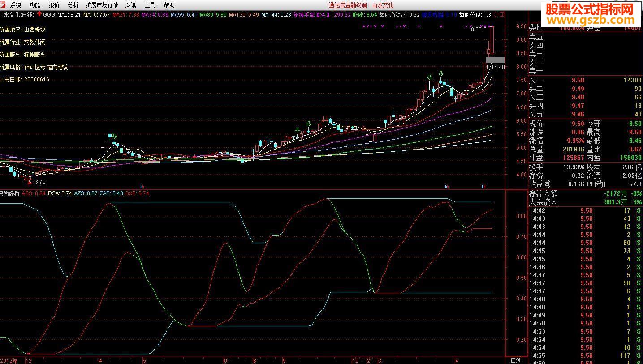Click the small square icon in chart header
This screenshot has height=364, width=643.
point(502,14)
